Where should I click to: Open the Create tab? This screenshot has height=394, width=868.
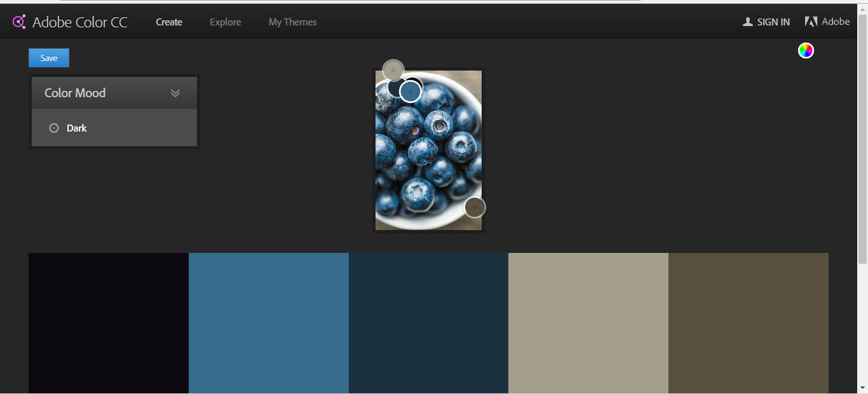[169, 22]
